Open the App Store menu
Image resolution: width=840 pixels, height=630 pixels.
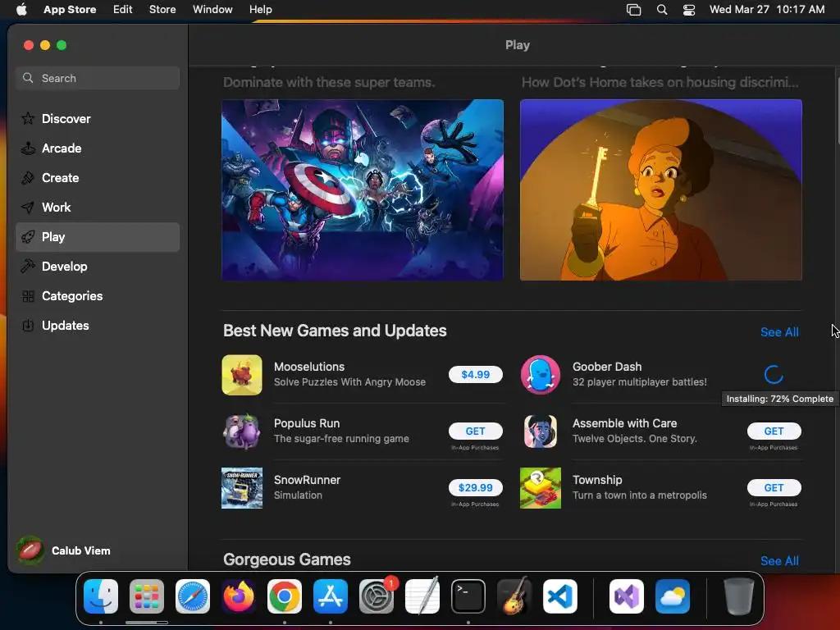tap(70, 9)
